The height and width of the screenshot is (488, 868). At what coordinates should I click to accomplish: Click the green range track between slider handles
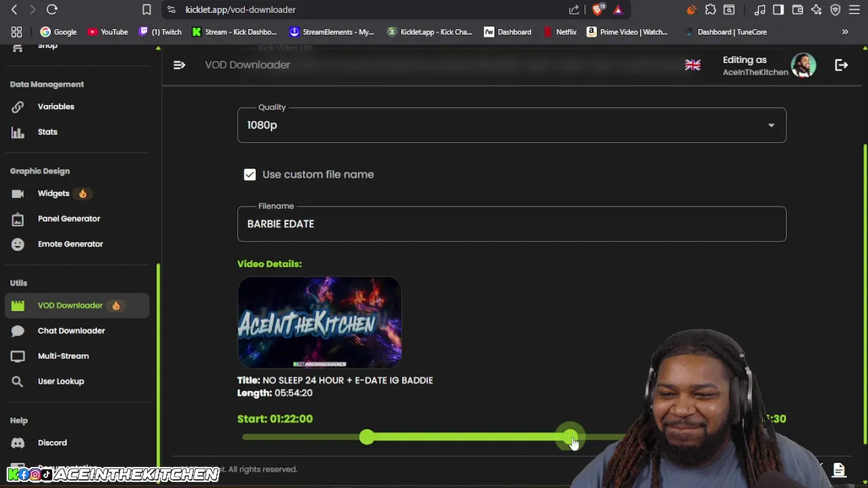click(x=468, y=437)
